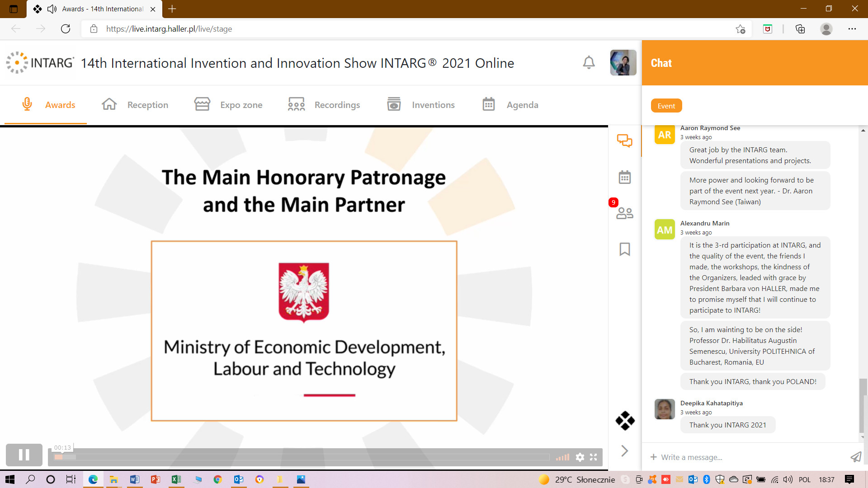This screenshot has width=868, height=488.
Task: Open PowerPoint from the taskbar
Action: [155, 479]
